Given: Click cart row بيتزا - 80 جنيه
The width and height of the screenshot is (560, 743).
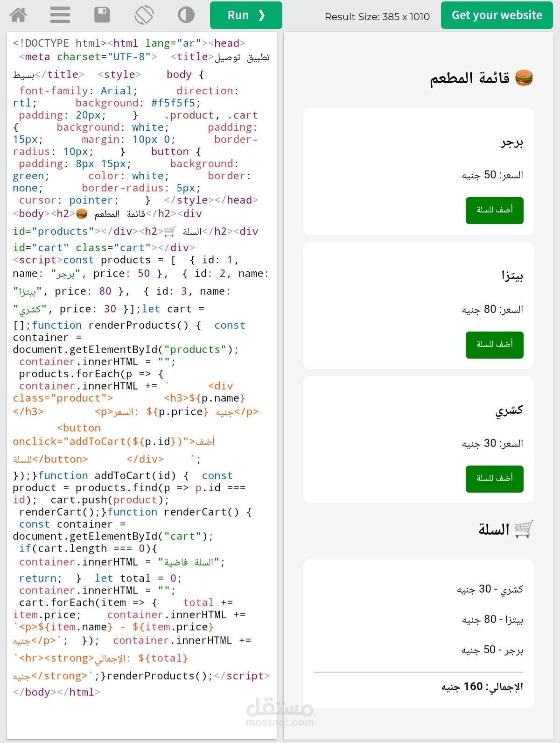Looking at the screenshot, I should click(492, 620).
